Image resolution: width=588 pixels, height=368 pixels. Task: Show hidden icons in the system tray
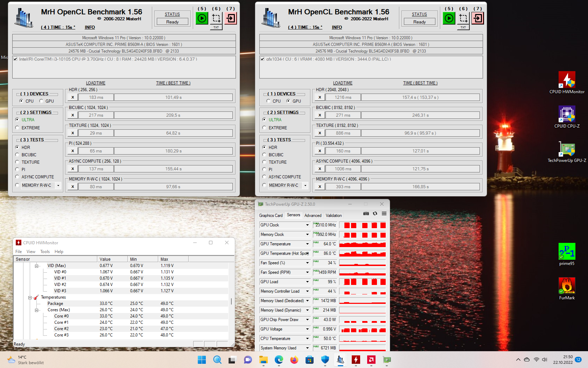pos(518,360)
